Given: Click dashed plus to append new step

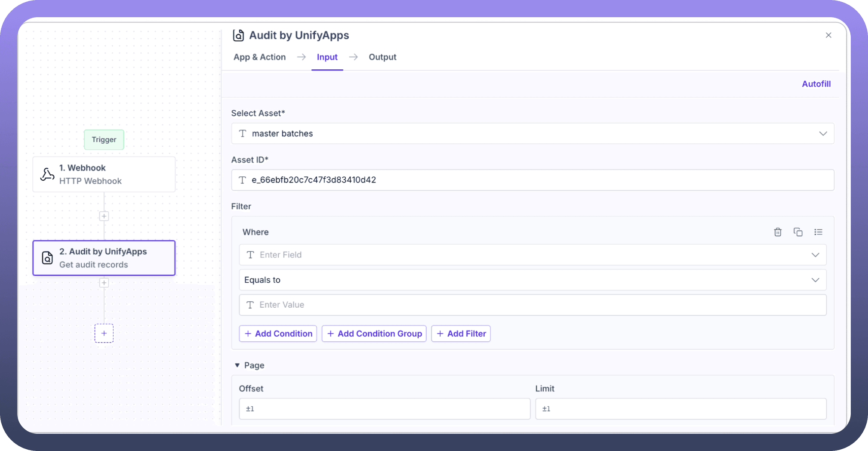Looking at the screenshot, I should (104, 333).
